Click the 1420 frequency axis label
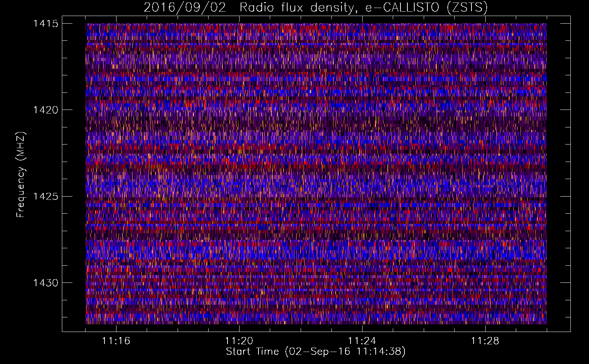The image size is (589, 364). 46,110
